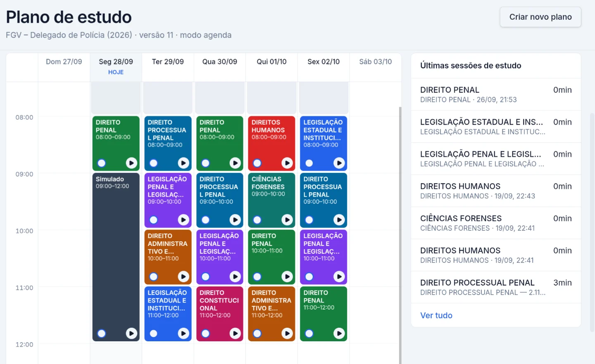This screenshot has height=364, width=595.
Task: Check off the Simulado block circle
Action: 102,333
